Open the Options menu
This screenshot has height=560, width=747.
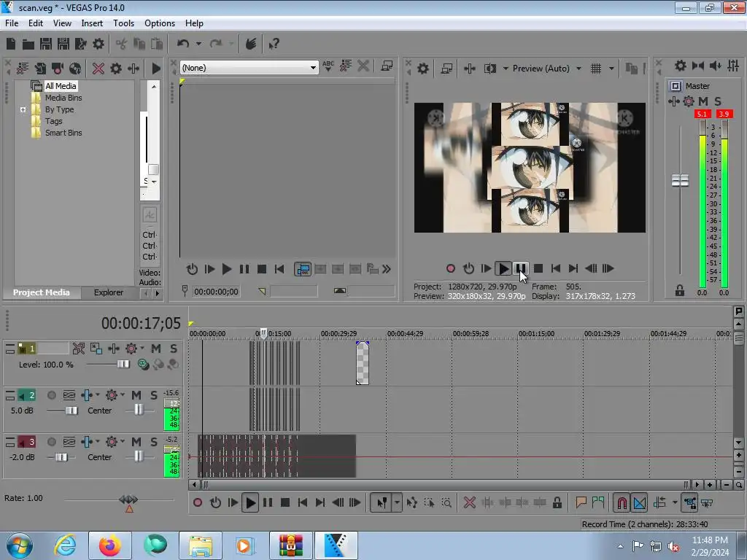(x=160, y=23)
